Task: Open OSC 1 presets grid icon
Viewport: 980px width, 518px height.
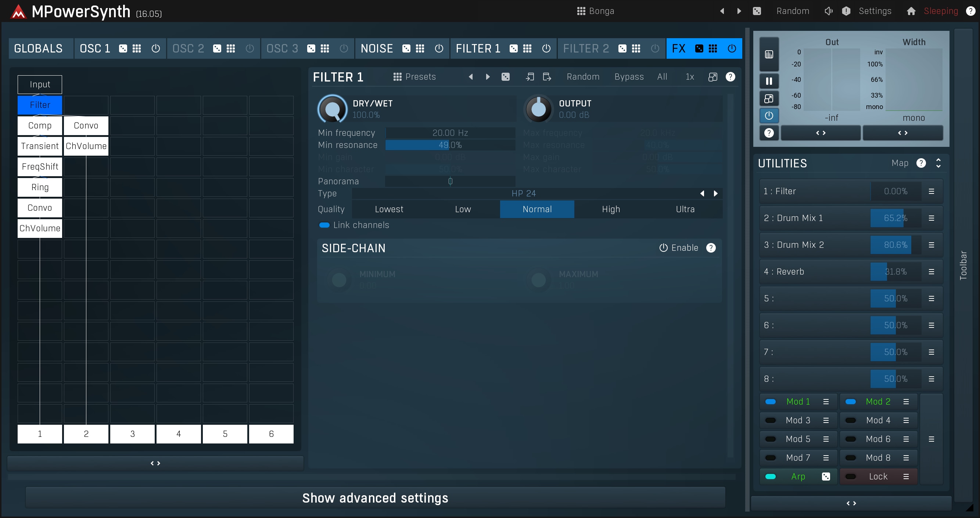Action: tap(137, 48)
